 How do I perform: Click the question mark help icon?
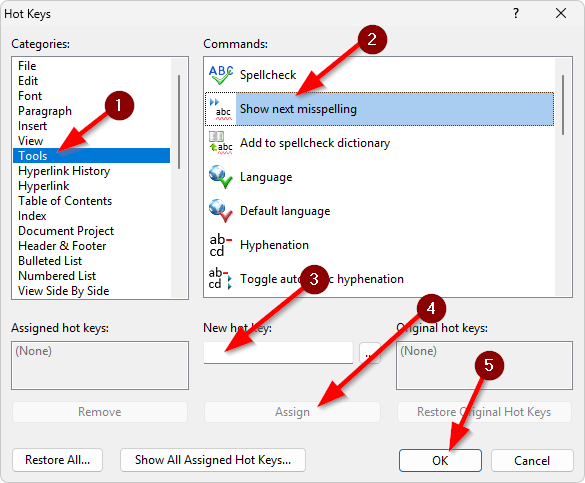[x=516, y=13]
